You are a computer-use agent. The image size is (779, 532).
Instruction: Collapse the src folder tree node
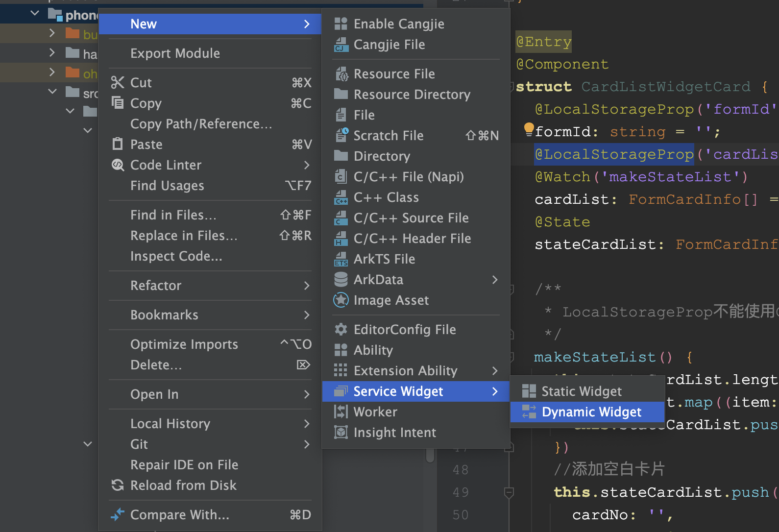point(52,92)
